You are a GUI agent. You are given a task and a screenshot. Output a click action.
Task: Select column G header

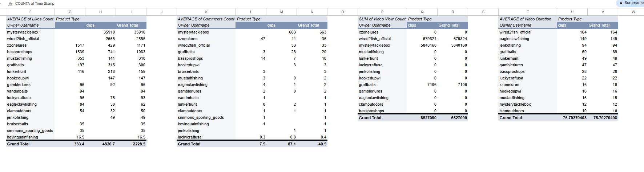(x=70, y=12)
